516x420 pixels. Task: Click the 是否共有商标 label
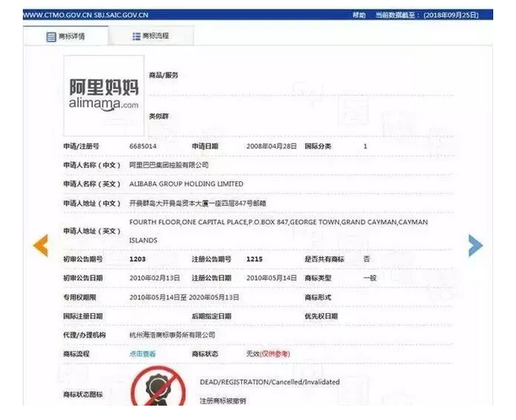pos(324,260)
